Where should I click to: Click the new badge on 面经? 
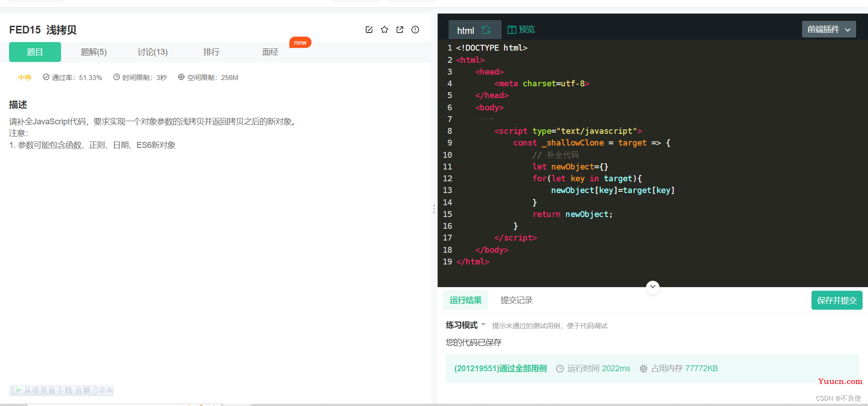[x=300, y=42]
